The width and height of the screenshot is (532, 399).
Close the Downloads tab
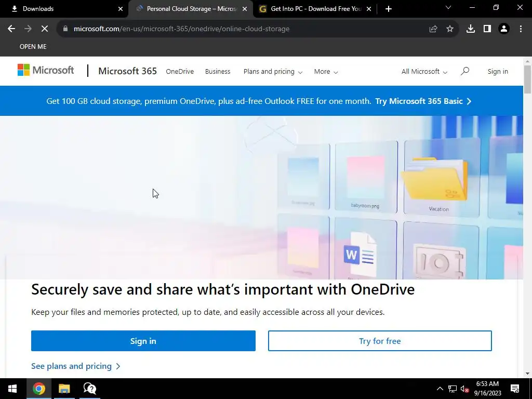point(121,9)
